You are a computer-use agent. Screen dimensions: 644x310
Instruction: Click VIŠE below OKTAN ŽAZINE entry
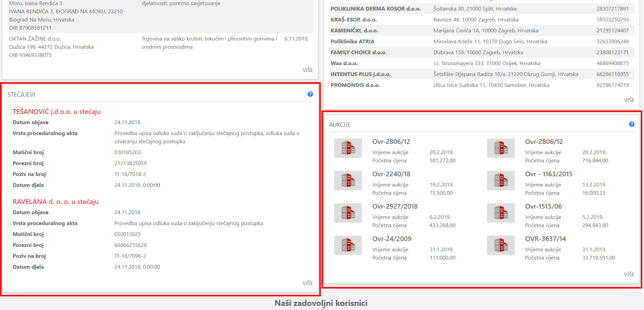pos(308,70)
